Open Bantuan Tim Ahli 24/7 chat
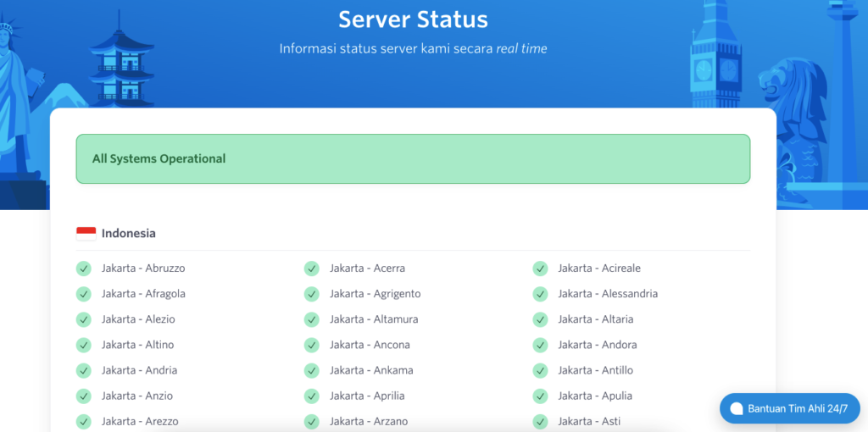Screen dimensions: 868x432 (x=790, y=409)
